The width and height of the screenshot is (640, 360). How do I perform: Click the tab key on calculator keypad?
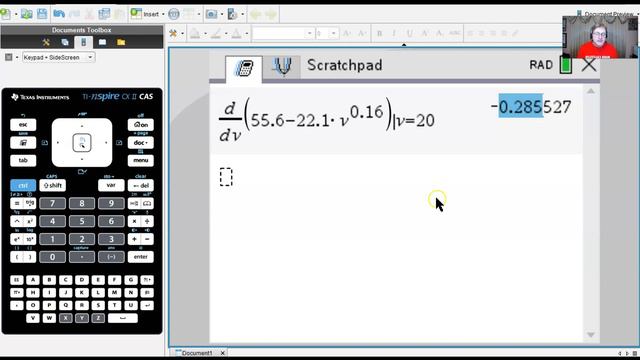tap(23, 160)
